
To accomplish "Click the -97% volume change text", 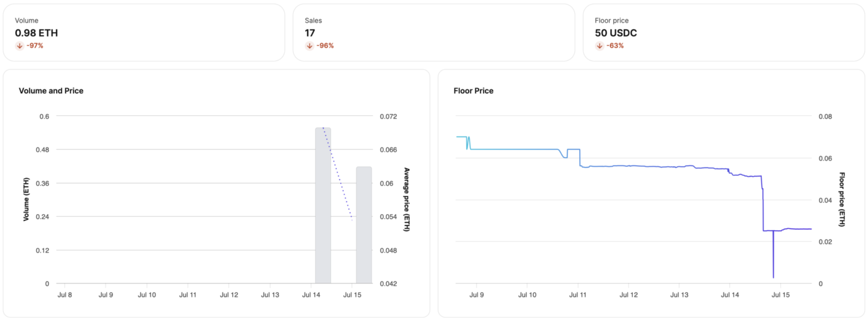I will click(x=34, y=46).
